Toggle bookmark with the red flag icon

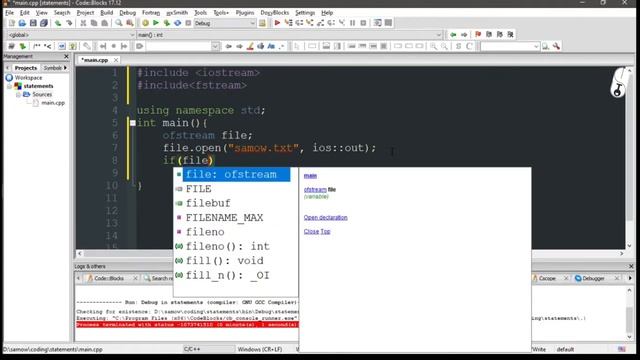click(x=478, y=35)
